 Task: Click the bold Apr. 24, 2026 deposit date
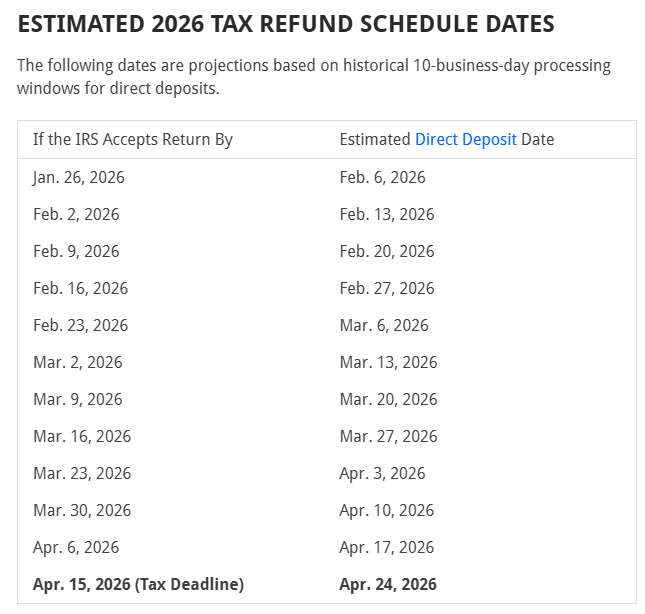[388, 584]
